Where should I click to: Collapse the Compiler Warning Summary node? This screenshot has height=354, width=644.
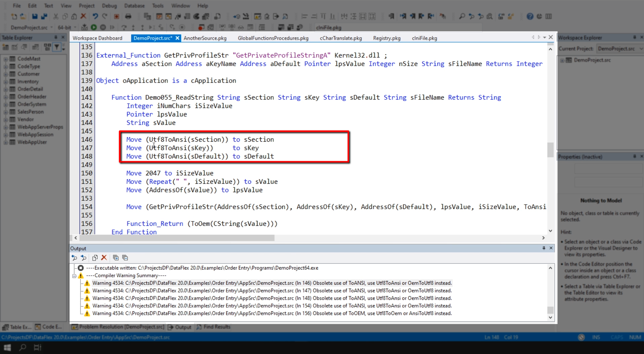click(74, 276)
